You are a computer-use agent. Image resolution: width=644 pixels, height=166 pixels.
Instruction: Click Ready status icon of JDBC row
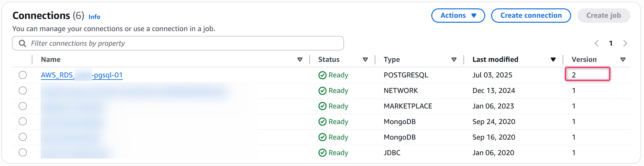point(322,153)
